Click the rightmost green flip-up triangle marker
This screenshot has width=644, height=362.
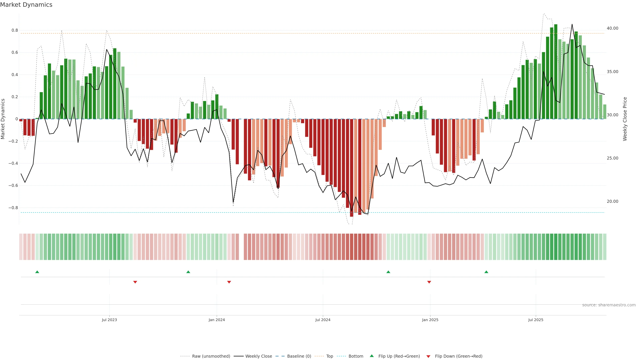pyautogui.click(x=486, y=272)
